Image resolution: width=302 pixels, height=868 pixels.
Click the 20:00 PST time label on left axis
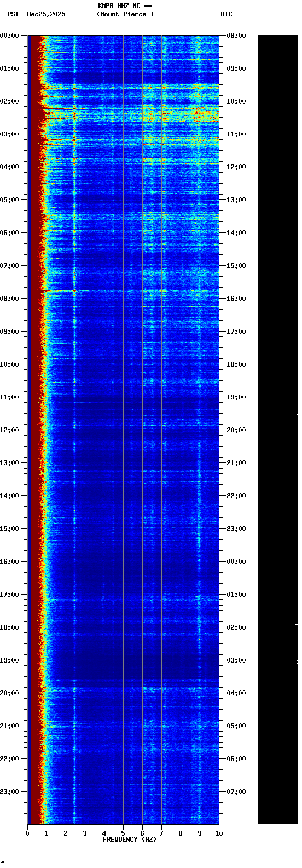[x=9, y=693]
